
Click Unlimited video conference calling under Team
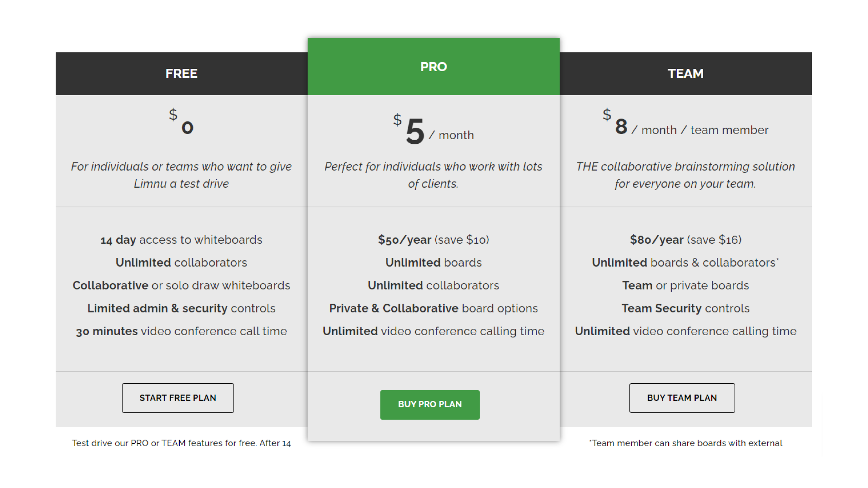(686, 331)
